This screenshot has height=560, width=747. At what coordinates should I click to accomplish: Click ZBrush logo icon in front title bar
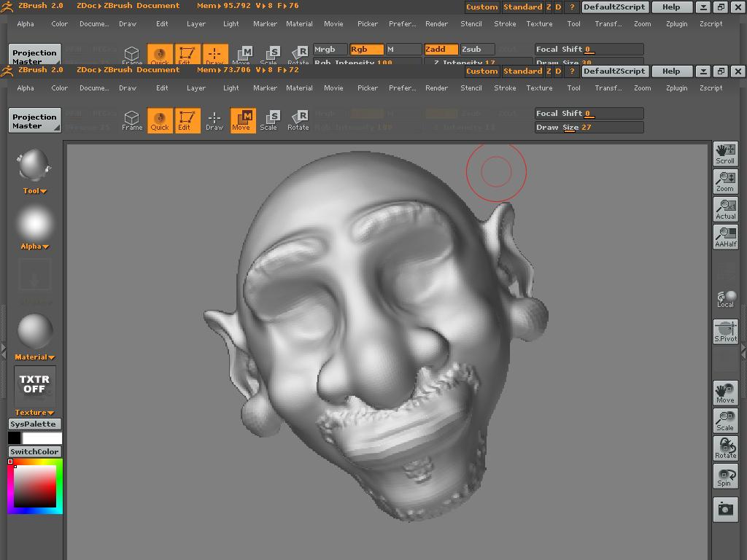click(7, 71)
